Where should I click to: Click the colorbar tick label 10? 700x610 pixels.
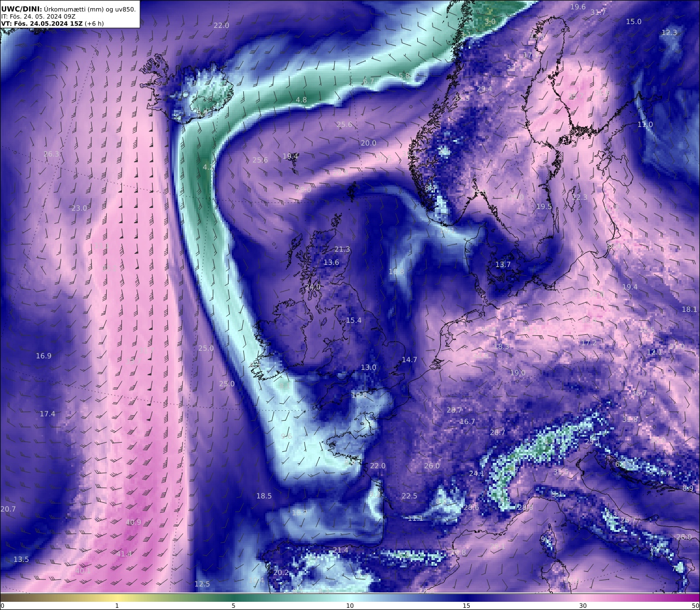pyautogui.click(x=350, y=606)
